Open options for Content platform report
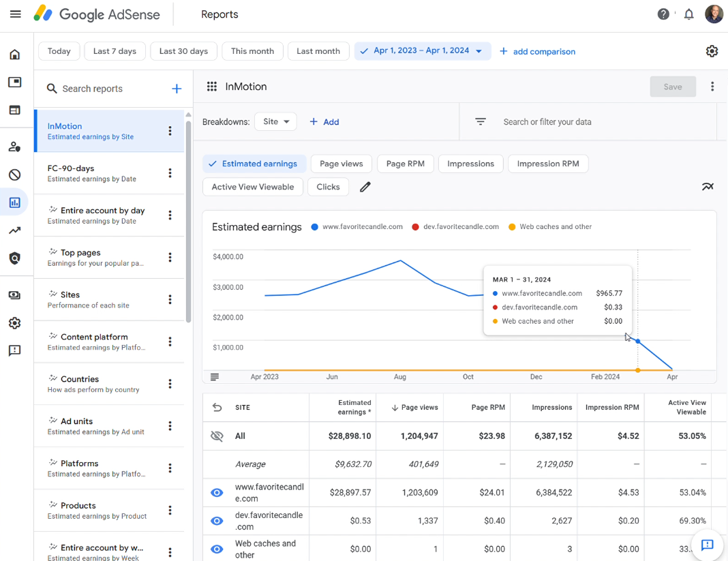728x561 pixels. 170,342
